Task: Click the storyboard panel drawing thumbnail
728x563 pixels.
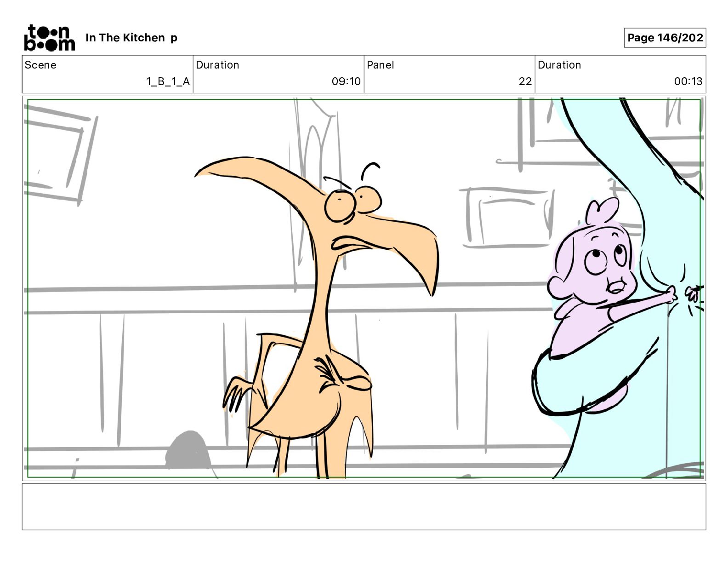Action: coord(364,288)
